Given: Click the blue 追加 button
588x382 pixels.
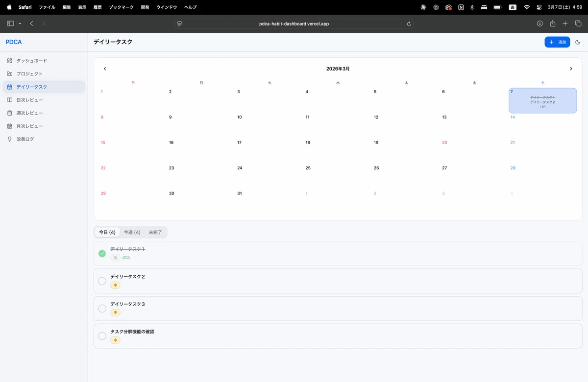Looking at the screenshot, I should click(557, 42).
